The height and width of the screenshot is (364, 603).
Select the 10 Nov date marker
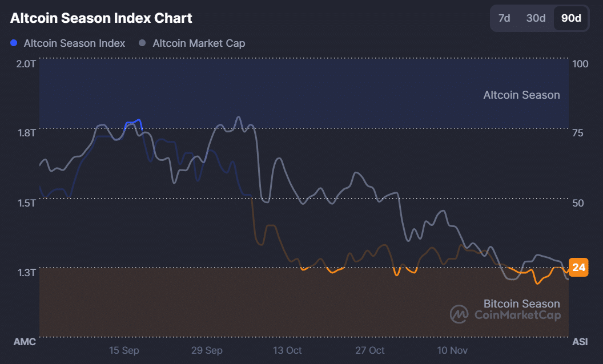[x=452, y=350]
